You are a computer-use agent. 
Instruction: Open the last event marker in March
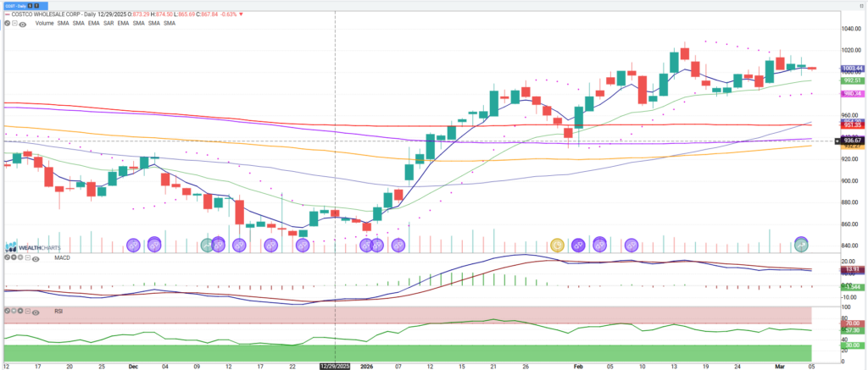(800, 244)
